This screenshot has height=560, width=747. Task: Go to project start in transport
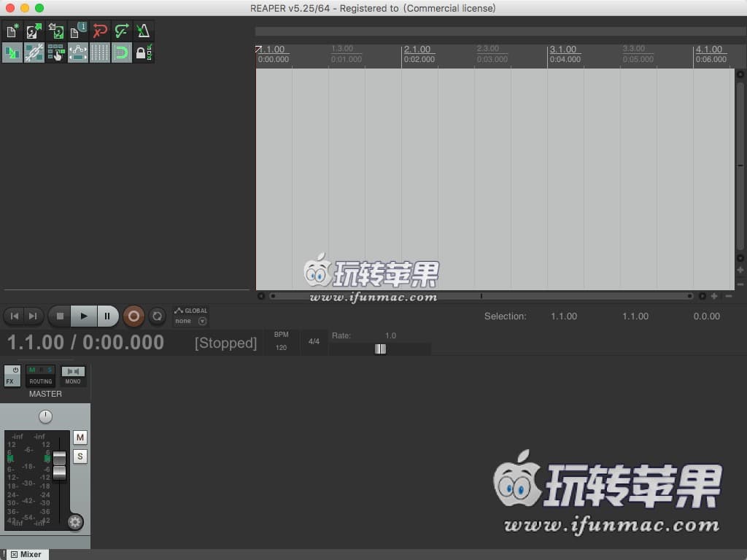[15, 316]
